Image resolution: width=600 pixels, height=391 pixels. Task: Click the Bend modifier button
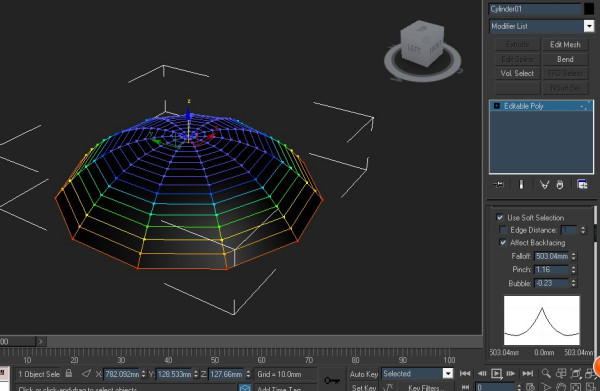(565, 59)
